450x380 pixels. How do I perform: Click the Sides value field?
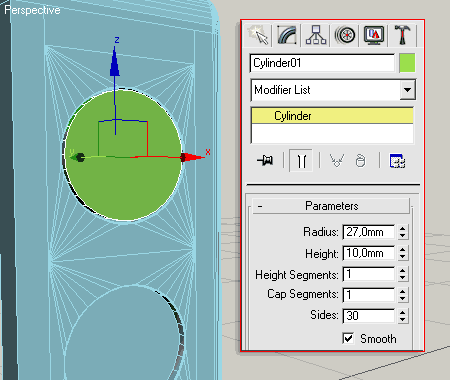[369, 315]
